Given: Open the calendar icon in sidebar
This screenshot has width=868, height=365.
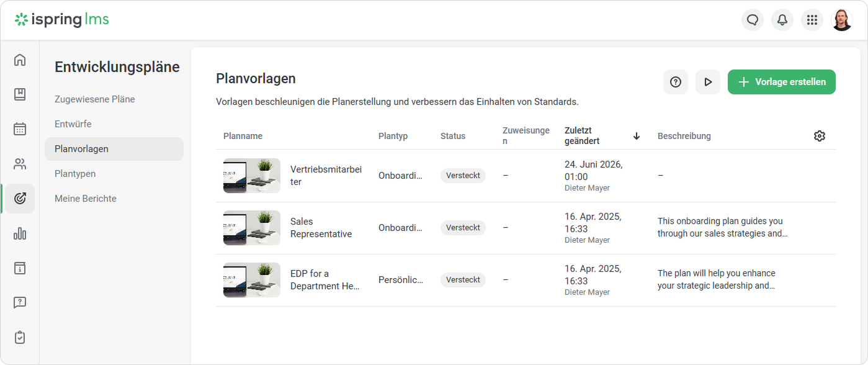Looking at the screenshot, I should pos(20,129).
